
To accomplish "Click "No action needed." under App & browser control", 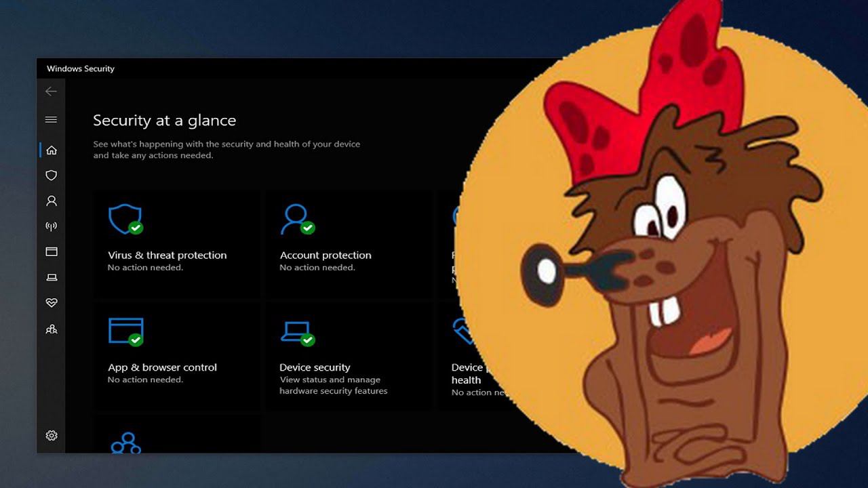I will pyautogui.click(x=145, y=380).
